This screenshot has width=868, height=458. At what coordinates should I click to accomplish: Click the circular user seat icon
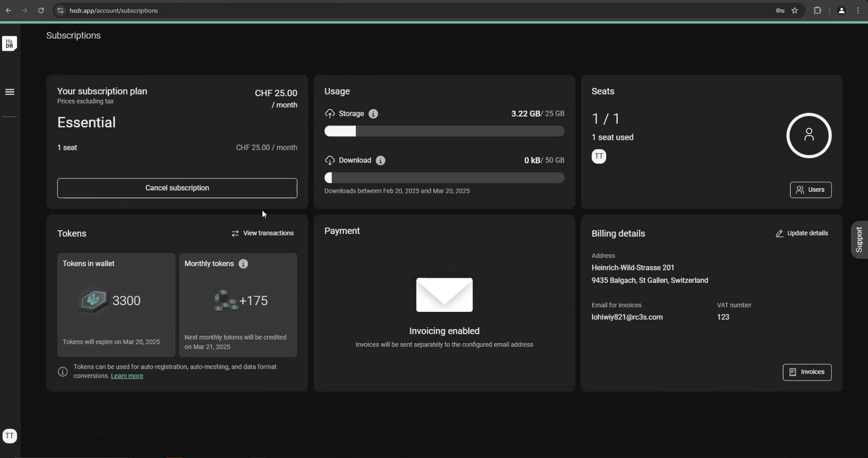pyautogui.click(x=808, y=136)
